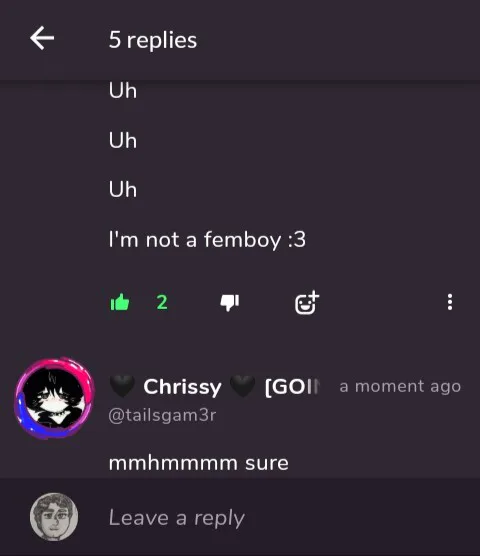
Task: Select the 'mmhmmmm sure' reply text
Action: pyautogui.click(x=199, y=463)
